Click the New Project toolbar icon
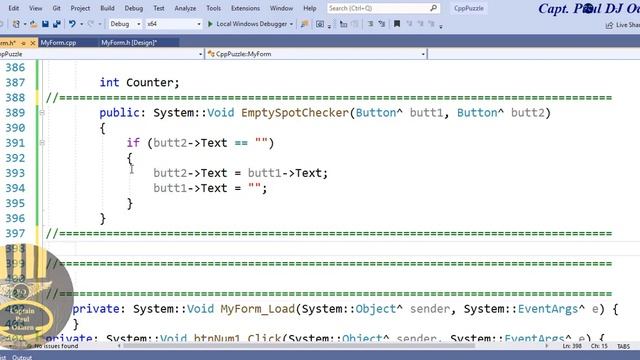The width and height of the screenshot is (640, 360). pos(16,24)
